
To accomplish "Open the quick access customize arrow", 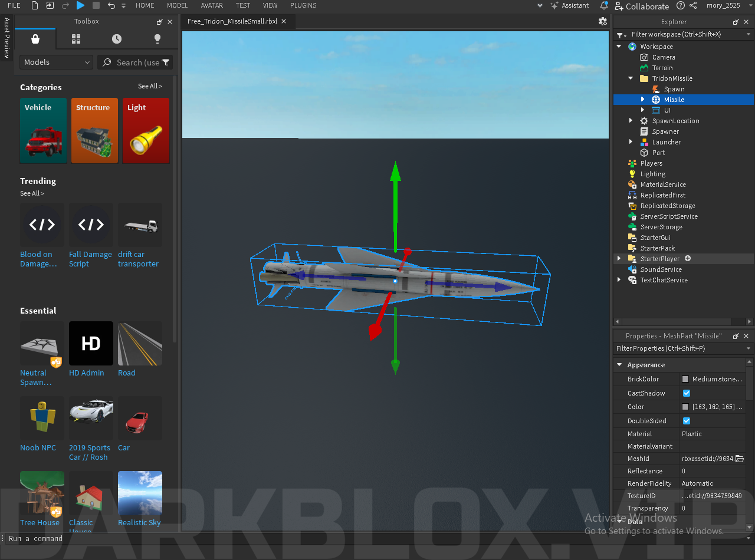I will [x=123, y=6].
